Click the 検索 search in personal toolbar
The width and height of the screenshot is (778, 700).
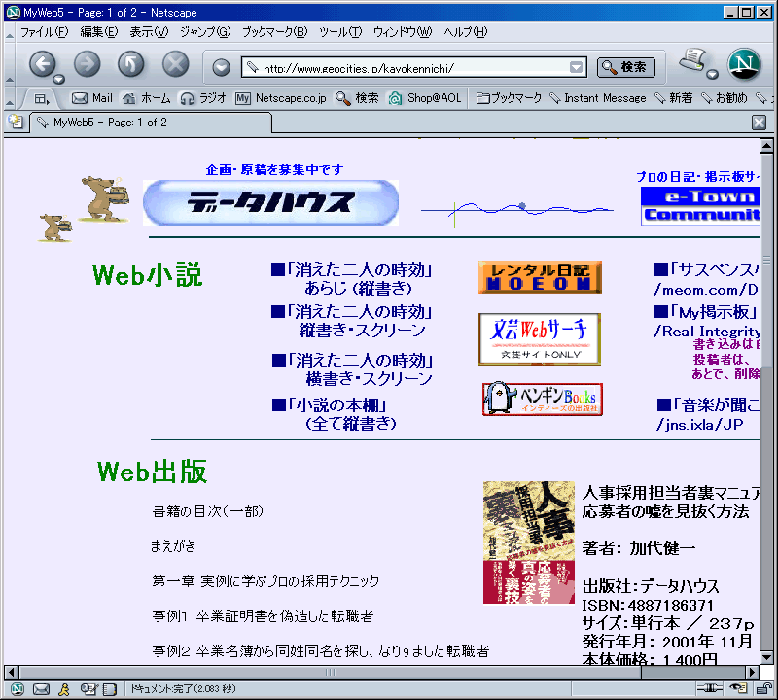click(357, 98)
